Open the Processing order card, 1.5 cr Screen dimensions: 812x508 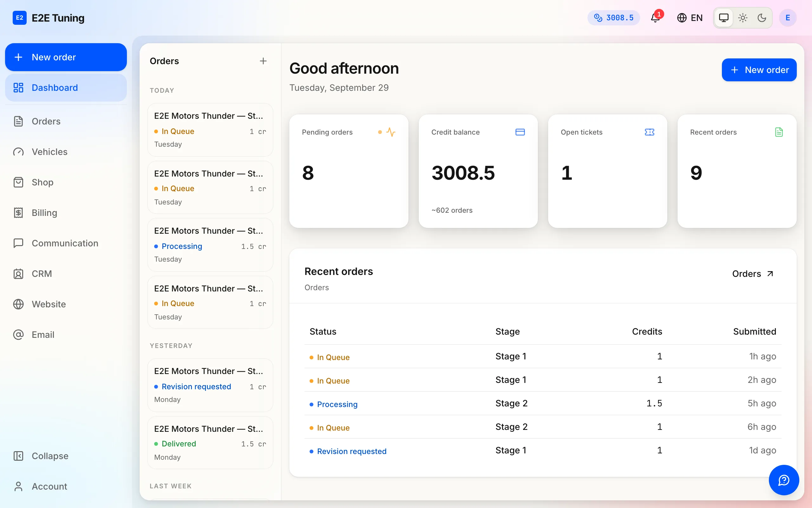point(210,245)
